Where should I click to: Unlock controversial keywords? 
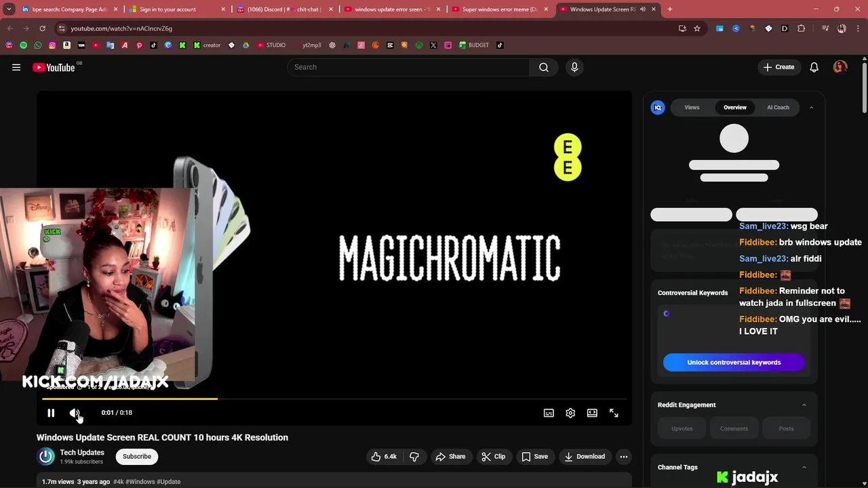[x=734, y=362]
